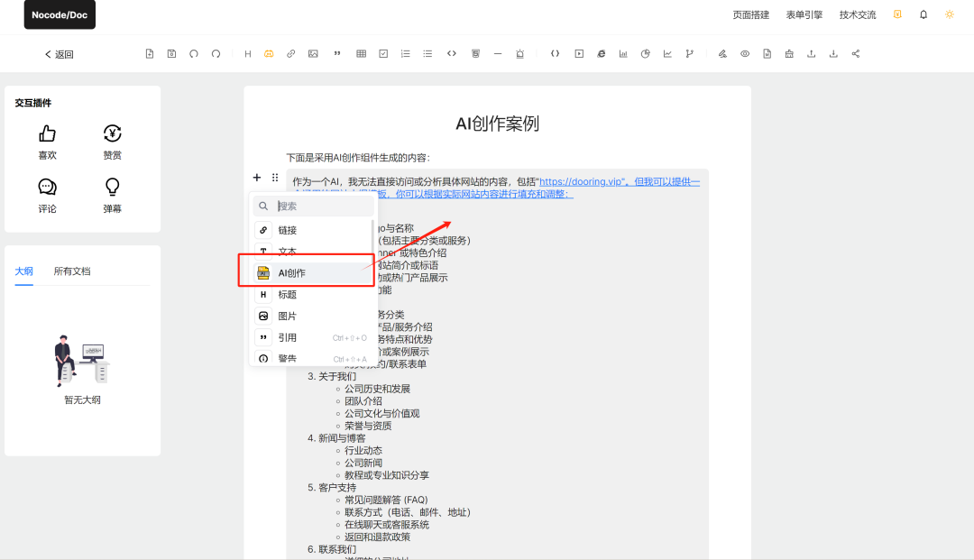Insert a table using the table toolbar icon
974x560 pixels.
pyautogui.click(x=361, y=53)
